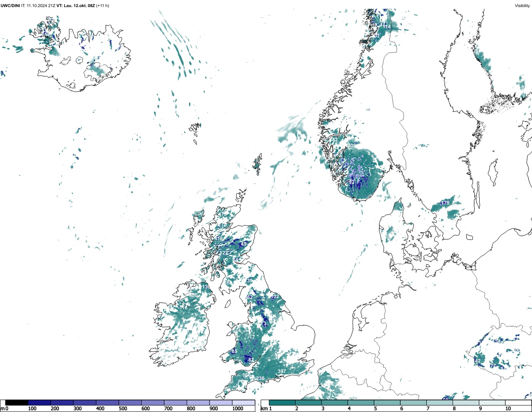Select the 'UWC/DINI' model name text
The height and width of the screenshot is (412, 532).
[x=10, y=6]
